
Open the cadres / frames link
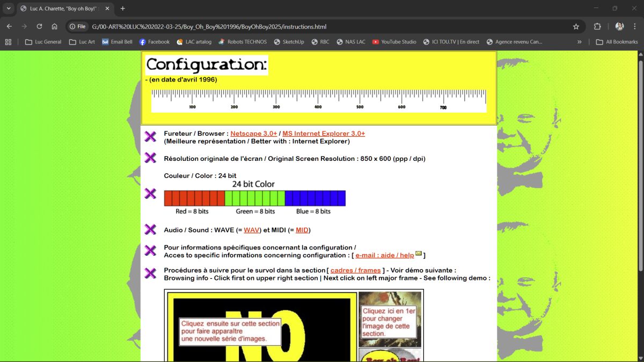click(x=355, y=270)
